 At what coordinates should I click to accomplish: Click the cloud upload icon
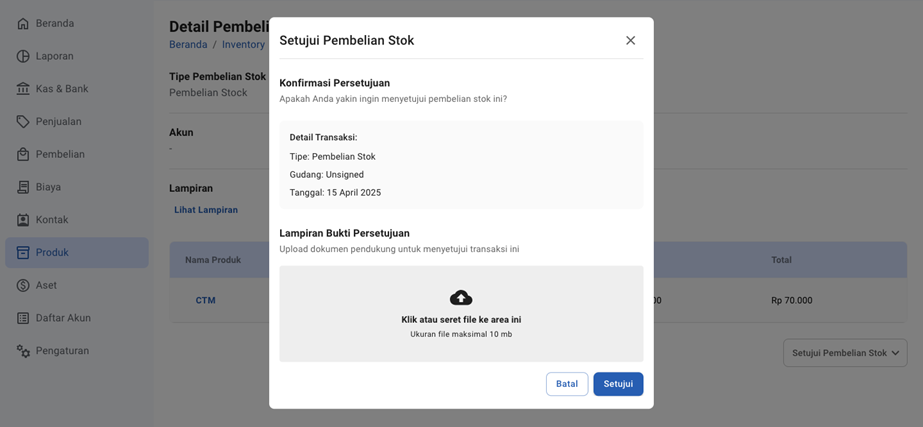(x=461, y=297)
